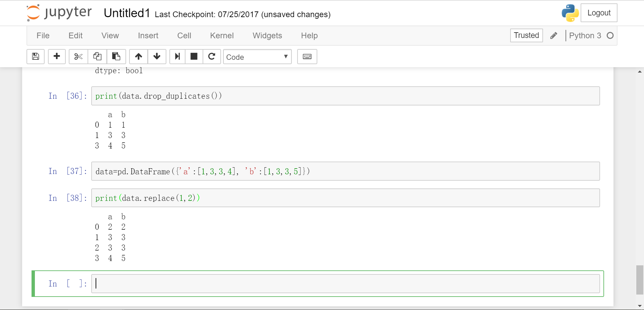Screen dimensions: 644x310
Task: Rename notebook by clicking Untitled1 title
Action: pos(127,13)
